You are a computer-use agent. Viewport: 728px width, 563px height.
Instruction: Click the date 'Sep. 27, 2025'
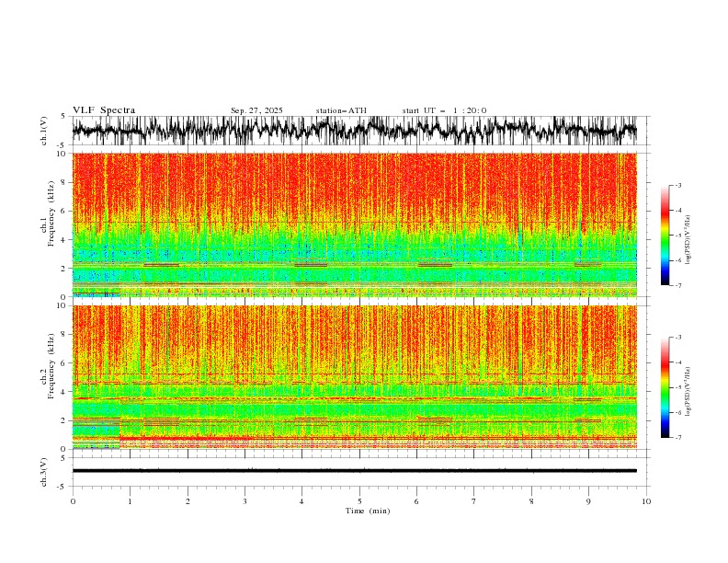pyautogui.click(x=256, y=110)
